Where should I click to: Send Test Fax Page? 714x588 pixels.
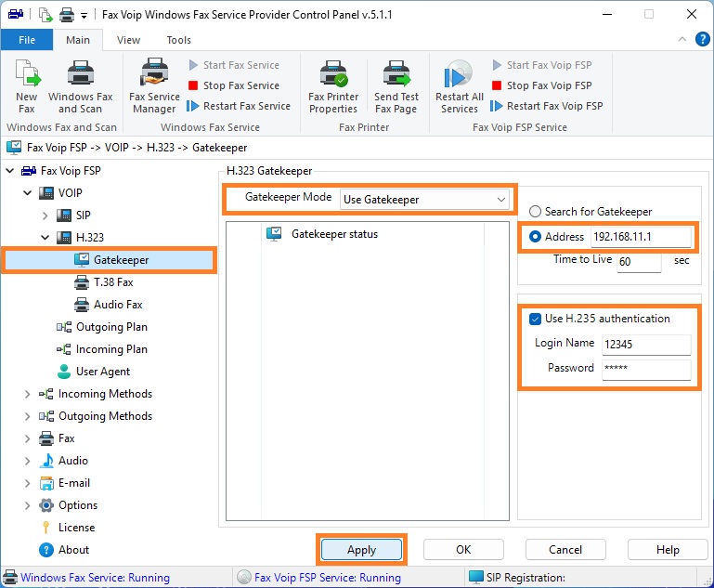click(x=396, y=86)
